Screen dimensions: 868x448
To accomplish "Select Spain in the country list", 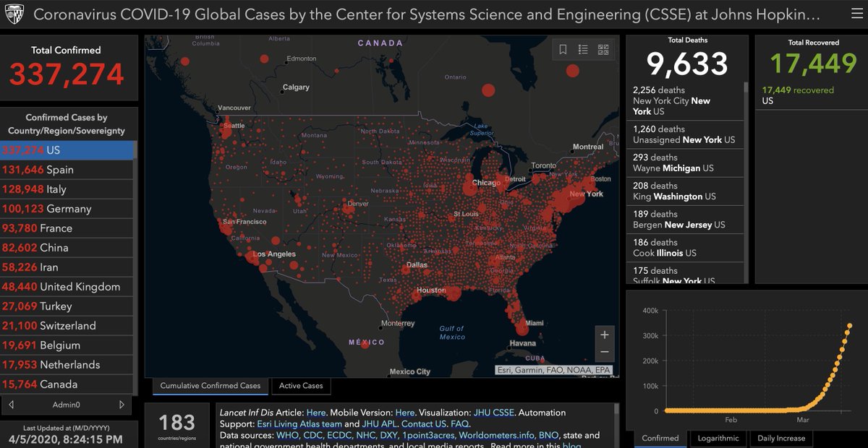I will point(67,170).
